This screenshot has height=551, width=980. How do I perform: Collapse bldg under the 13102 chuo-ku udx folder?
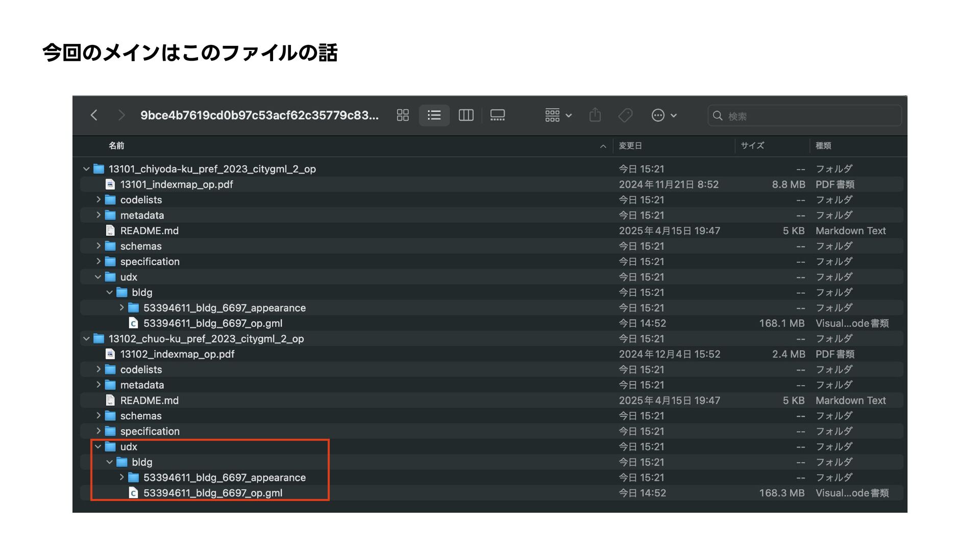click(110, 462)
